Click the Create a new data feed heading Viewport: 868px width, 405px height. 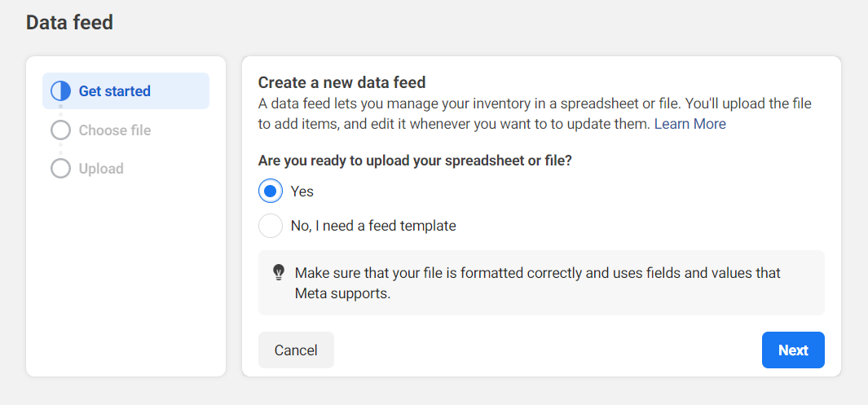pos(342,82)
